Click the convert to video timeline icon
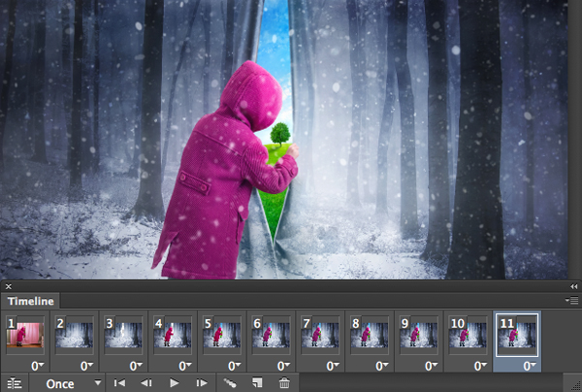Screen dimensions: 582x392 (x=15, y=383)
